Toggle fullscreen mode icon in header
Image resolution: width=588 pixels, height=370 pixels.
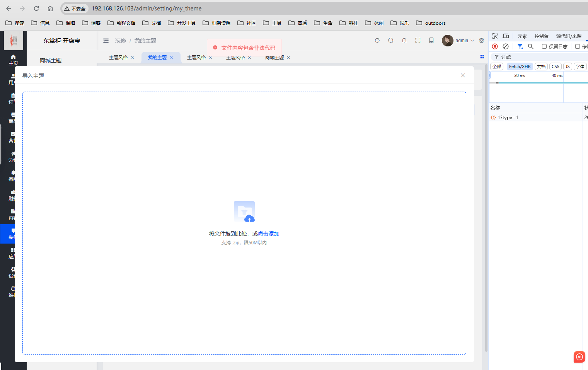click(x=418, y=40)
